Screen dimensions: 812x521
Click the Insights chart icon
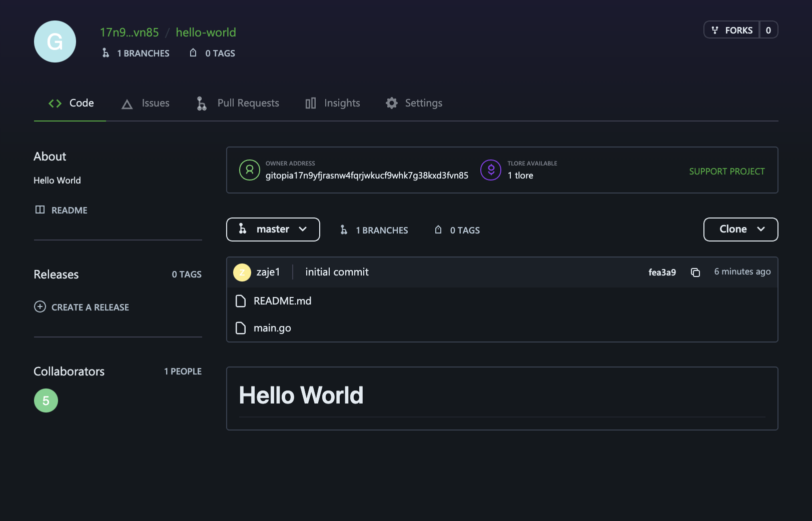click(311, 103)
